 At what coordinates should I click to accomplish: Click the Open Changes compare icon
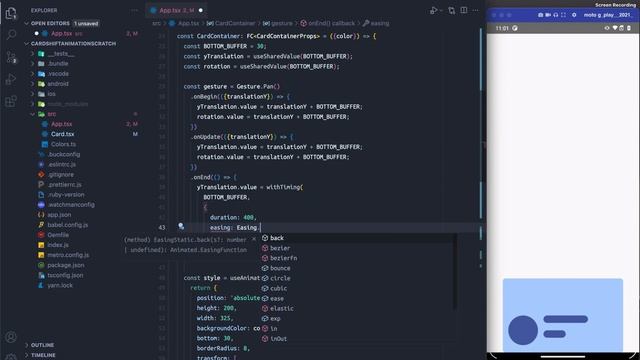click(x=451, y=10)
